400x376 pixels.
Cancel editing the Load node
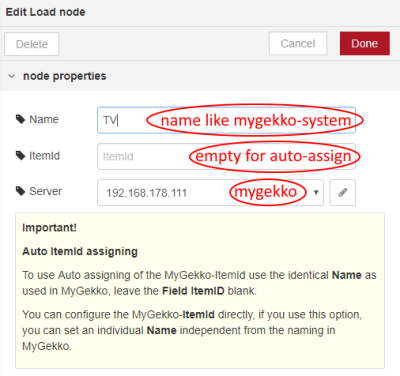pos(298,43)
